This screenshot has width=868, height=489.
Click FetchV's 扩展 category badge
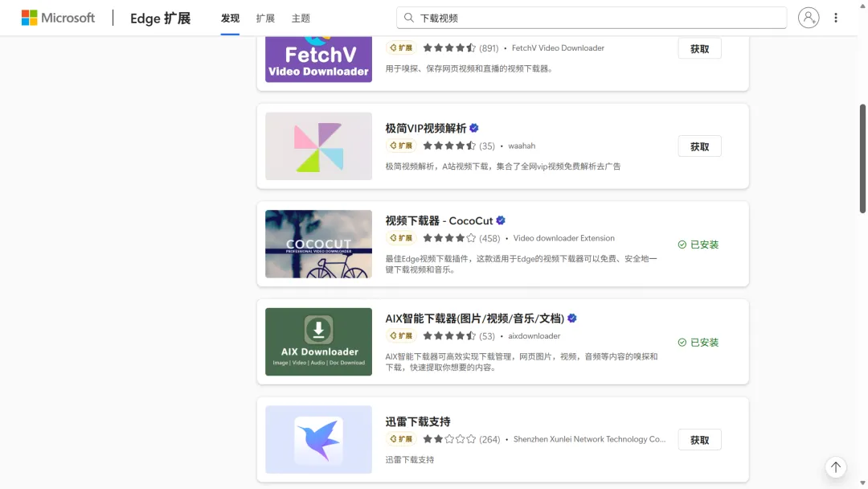(x=401, y=48)
